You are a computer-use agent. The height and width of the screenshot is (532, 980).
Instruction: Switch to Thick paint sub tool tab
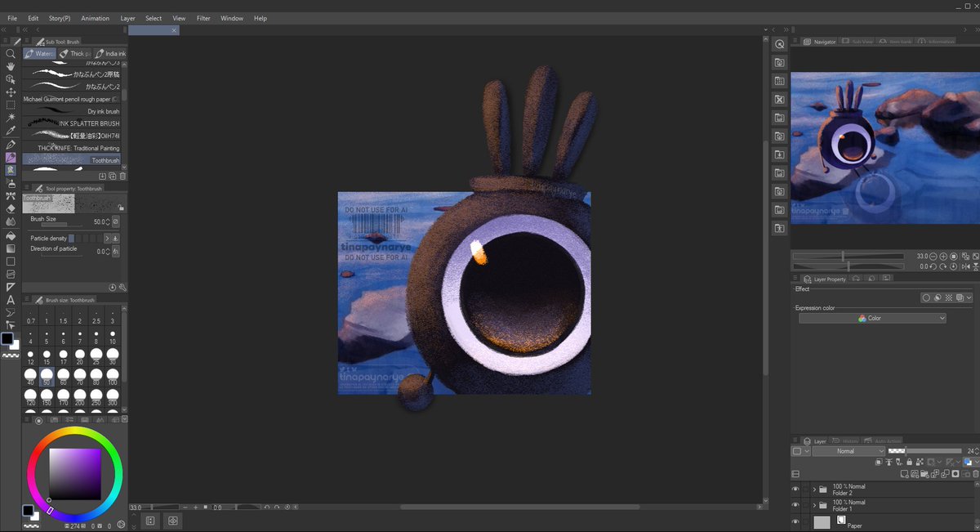(x=75, y=53)
